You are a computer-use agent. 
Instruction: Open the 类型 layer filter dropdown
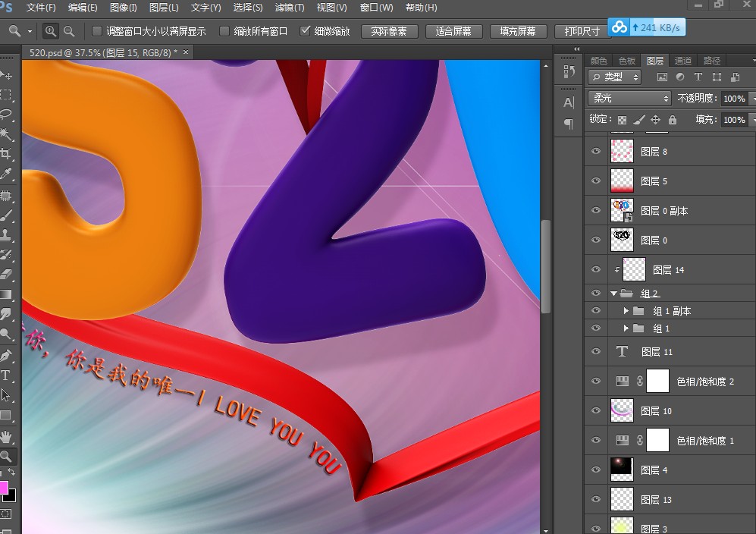[x=615, y=77]
